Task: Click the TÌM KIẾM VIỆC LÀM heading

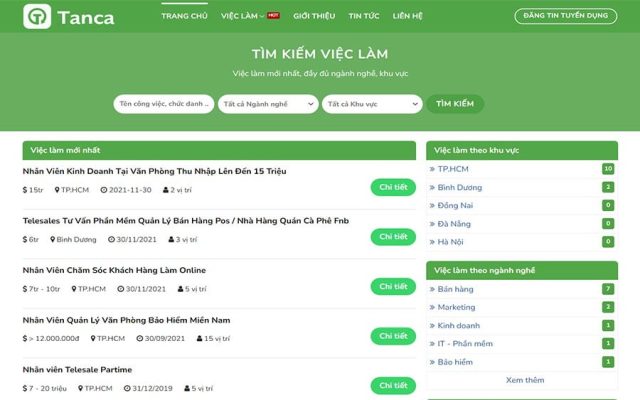Action: [x=320, y=54]
